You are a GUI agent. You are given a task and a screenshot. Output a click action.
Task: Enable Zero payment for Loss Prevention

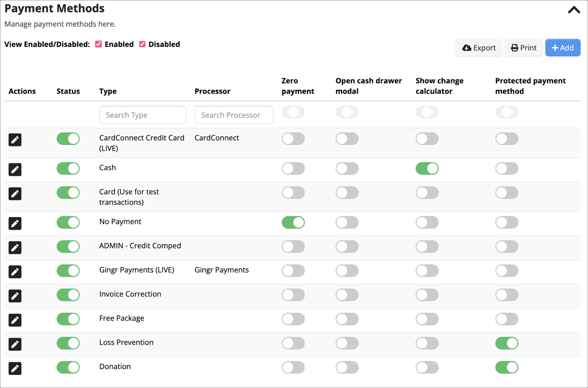293,343
